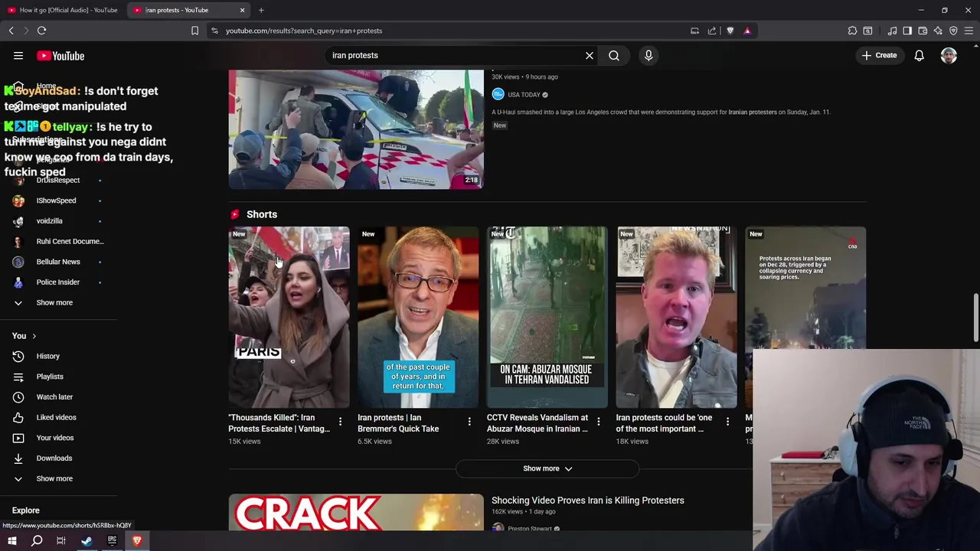Activate voice search microphone
Viewport: 980px width, 551px height.
(648, 55)
